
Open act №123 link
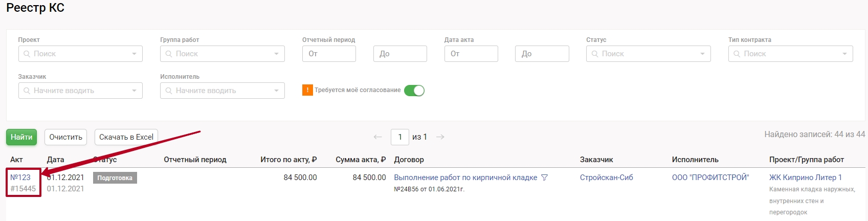coord(20,178)
